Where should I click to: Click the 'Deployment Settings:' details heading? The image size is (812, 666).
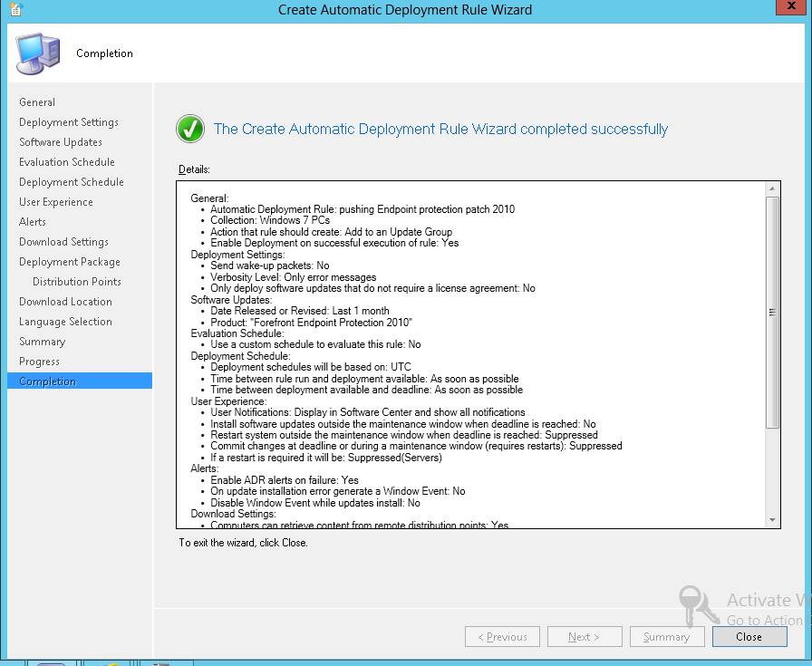pos(237,255)
